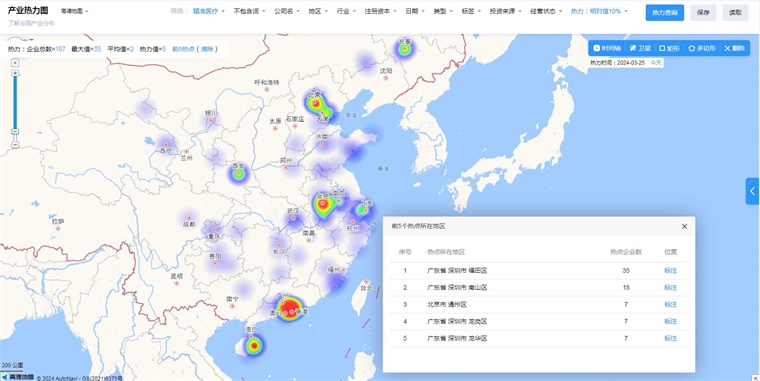Click 标注 for 北京市 通州区 row
Screen dimensions: 760x381
click(670, 304)
